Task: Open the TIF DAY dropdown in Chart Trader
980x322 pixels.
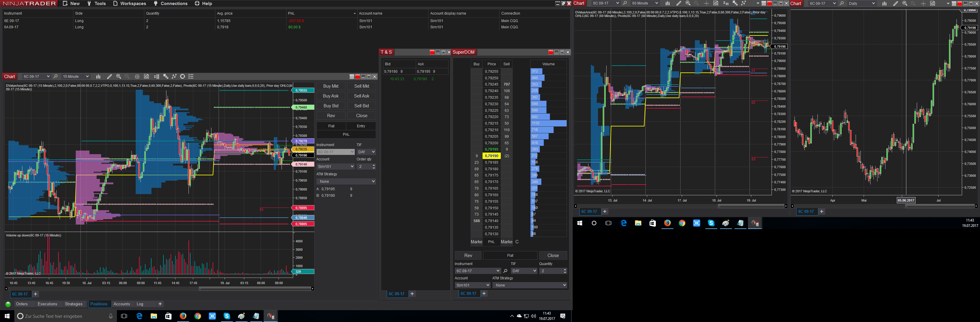Action: (366, 152)
